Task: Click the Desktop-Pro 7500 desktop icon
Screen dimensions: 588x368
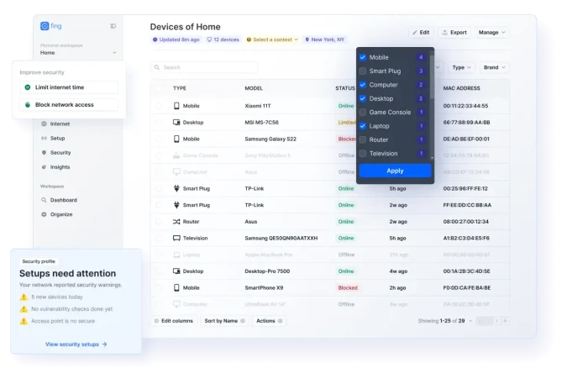Action: 176,271
